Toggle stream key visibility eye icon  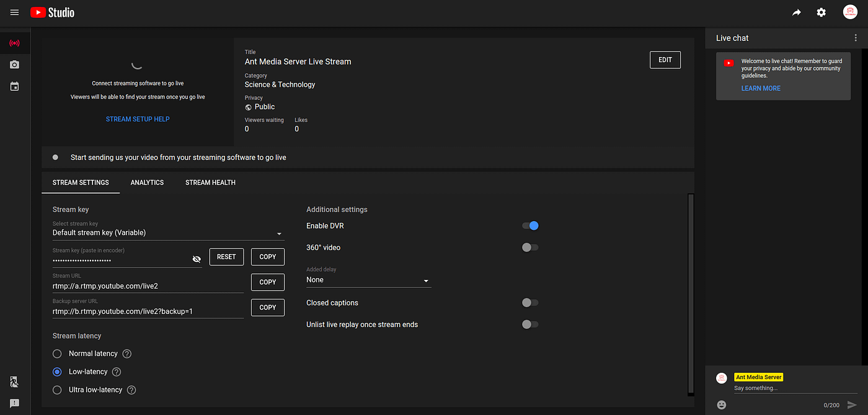pyautogui.click(x=197, y=259)
